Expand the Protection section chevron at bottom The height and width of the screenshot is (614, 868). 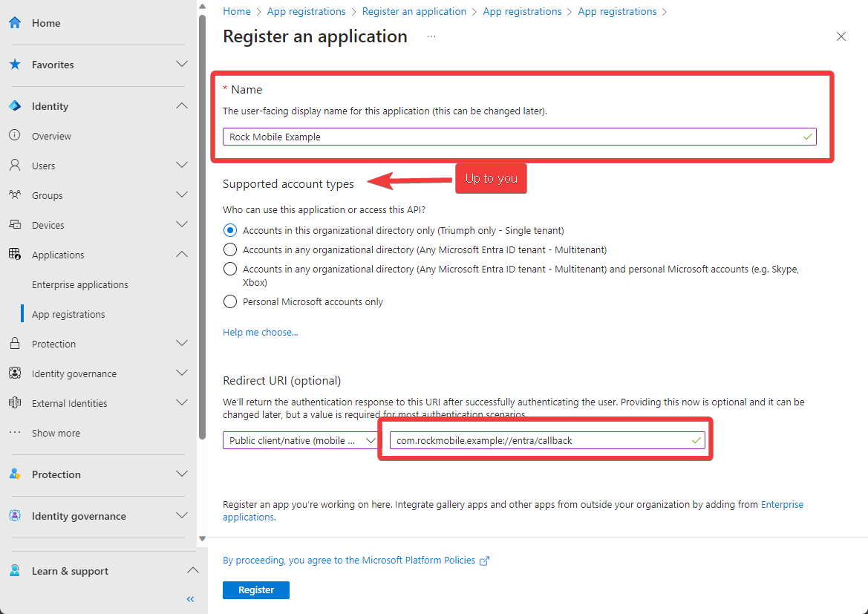182,474
